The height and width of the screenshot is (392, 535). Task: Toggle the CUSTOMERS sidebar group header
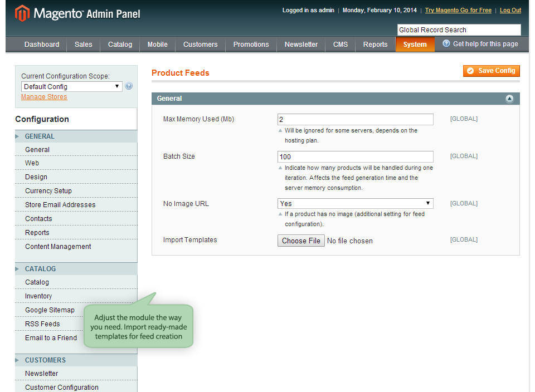point(76,360)
